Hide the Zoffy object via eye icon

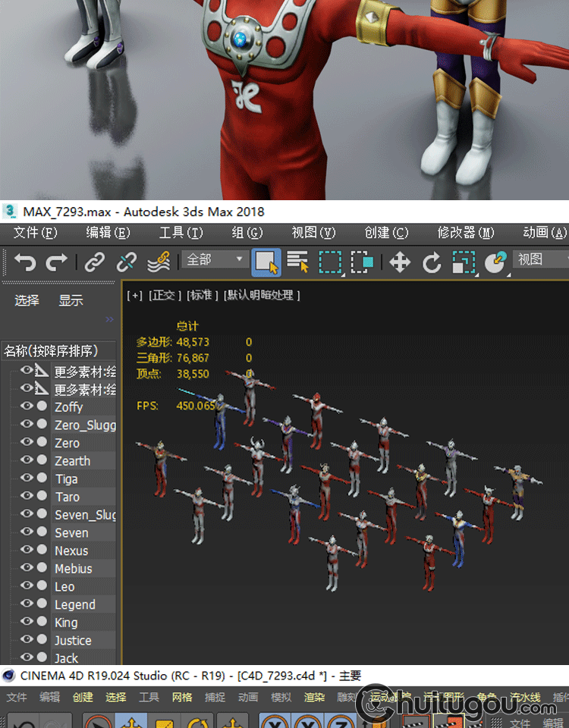coord(27,406)
